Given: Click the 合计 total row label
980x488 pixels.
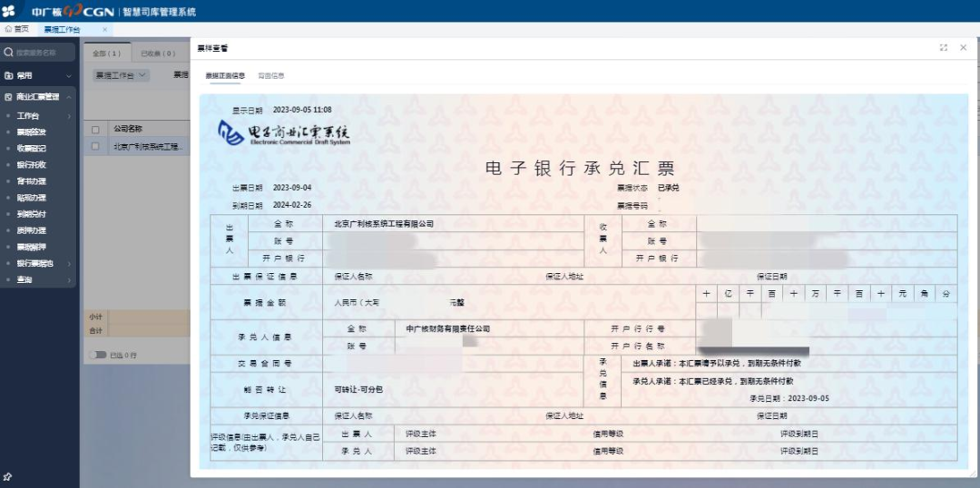Looking at the screenshot, I should (x=95, y=330).
